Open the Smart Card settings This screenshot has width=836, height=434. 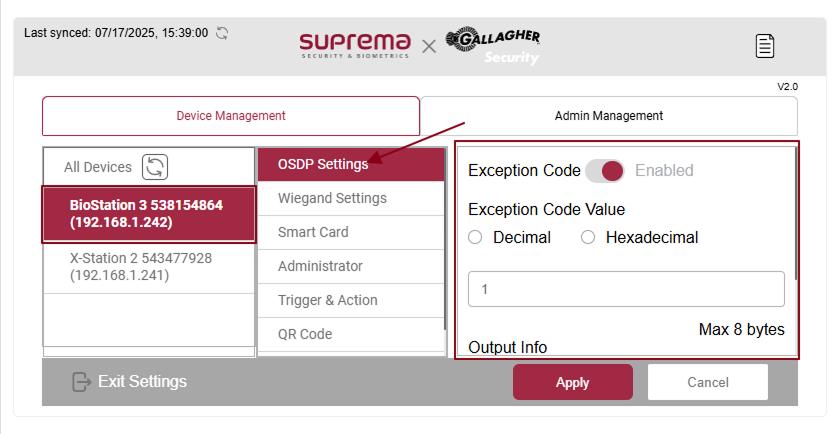(313, 232)
